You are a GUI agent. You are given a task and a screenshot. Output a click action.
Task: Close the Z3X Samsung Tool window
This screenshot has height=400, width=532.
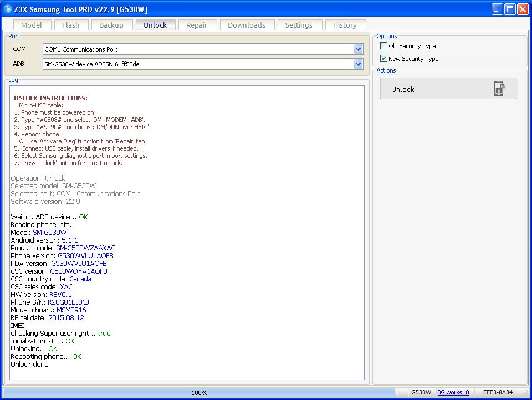(523, 9)
